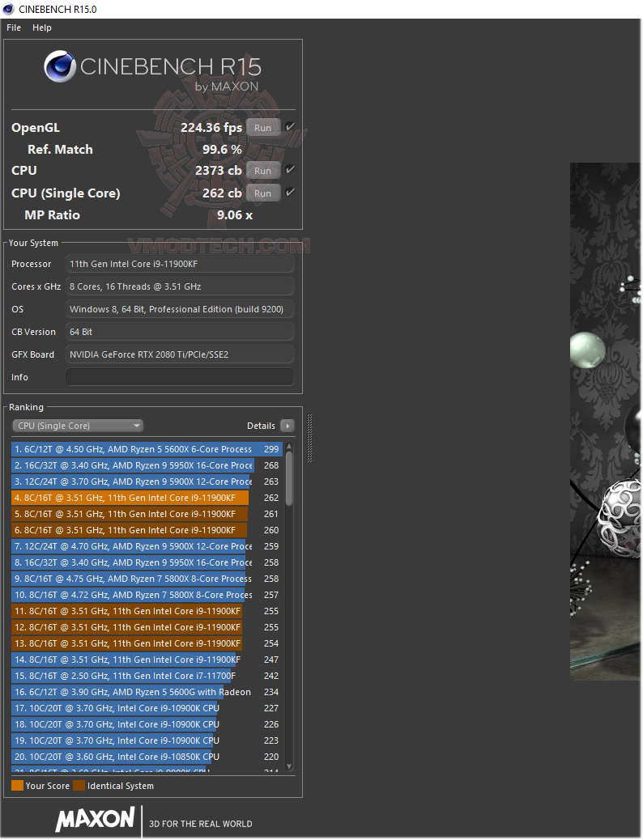This screenshot has width=643, height=840.
Task: Select ranking row 13 scoring 254
Action: pyautogui.click(x=147, y=643)
